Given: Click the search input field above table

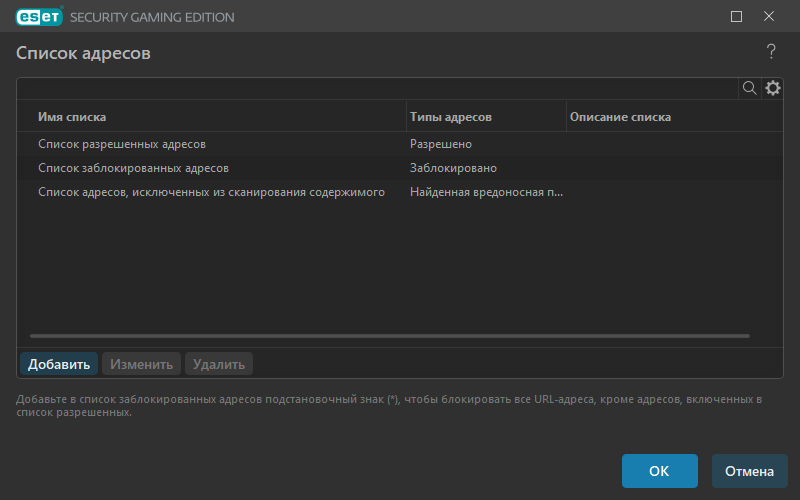Looking at the screenshot, I should [378, 88].
